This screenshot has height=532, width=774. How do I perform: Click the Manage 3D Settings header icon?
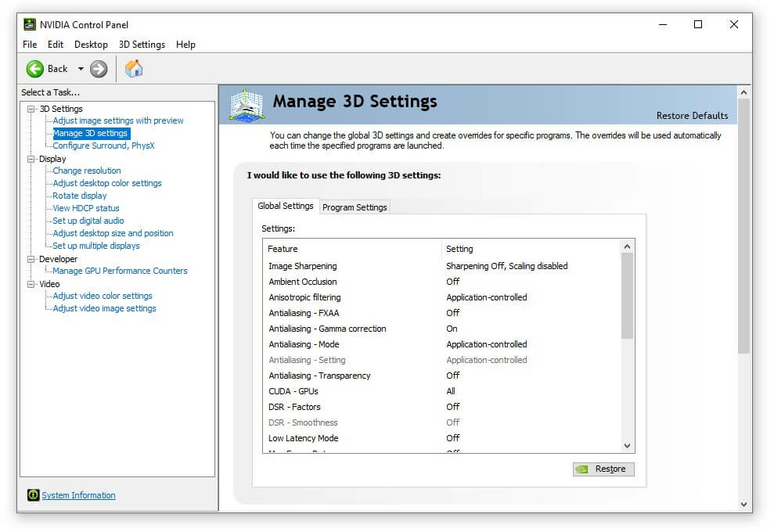point(247,105)
